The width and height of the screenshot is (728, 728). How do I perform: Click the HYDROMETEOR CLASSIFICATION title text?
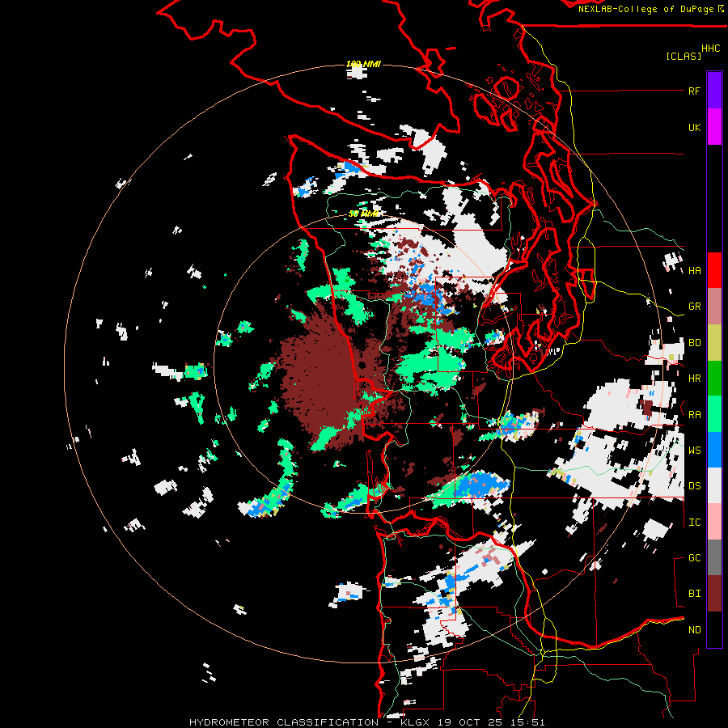point(284,722)
